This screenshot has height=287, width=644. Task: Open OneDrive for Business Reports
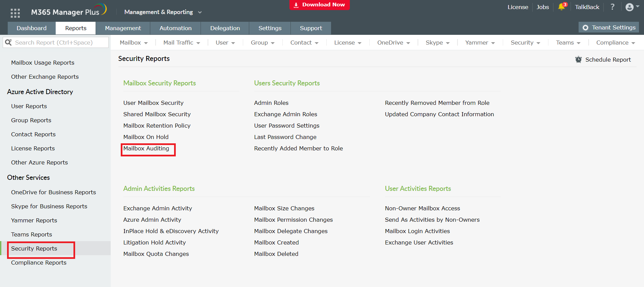[x=54, y=192]
